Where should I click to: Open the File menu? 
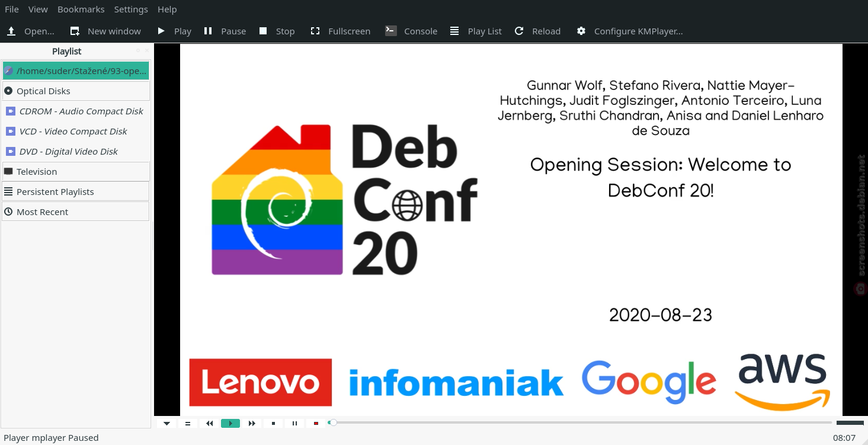12,9
